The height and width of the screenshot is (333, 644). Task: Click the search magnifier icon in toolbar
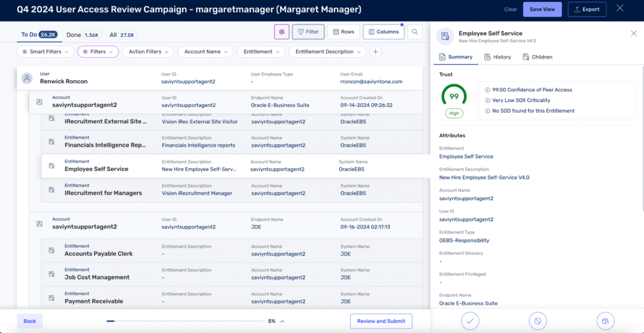[414, 31]
